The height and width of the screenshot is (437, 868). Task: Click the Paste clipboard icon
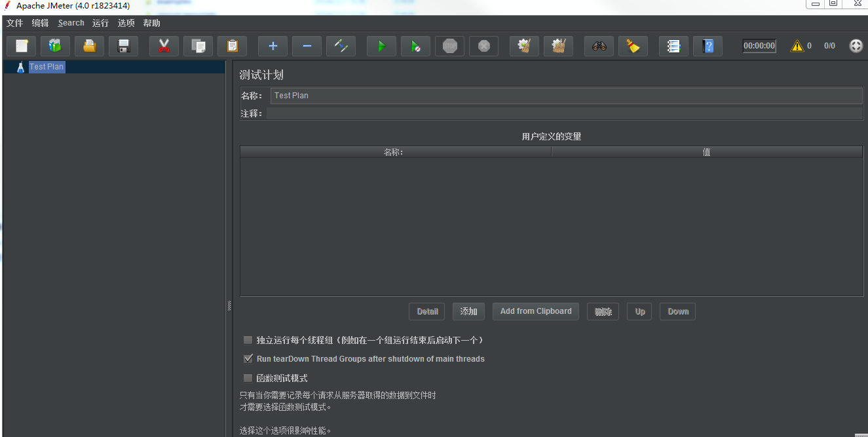point(232,46)
